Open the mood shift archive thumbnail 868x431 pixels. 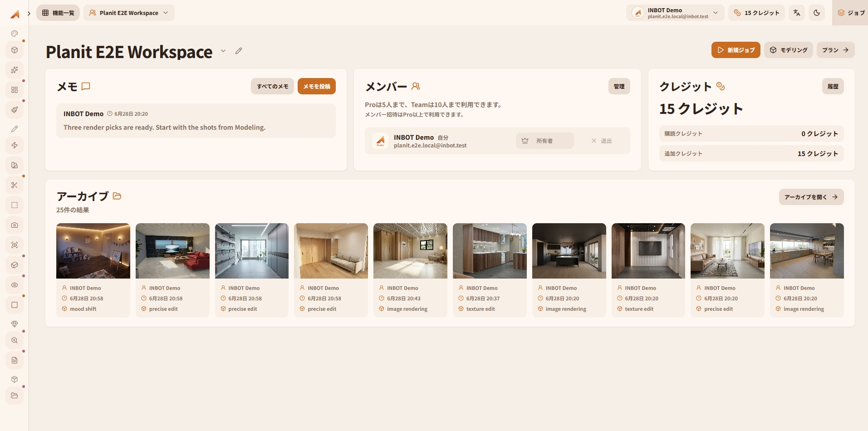93,251
